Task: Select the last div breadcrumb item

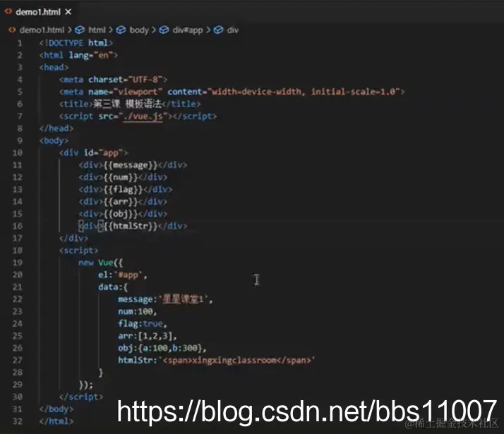Action: click(x=233, y=30)
